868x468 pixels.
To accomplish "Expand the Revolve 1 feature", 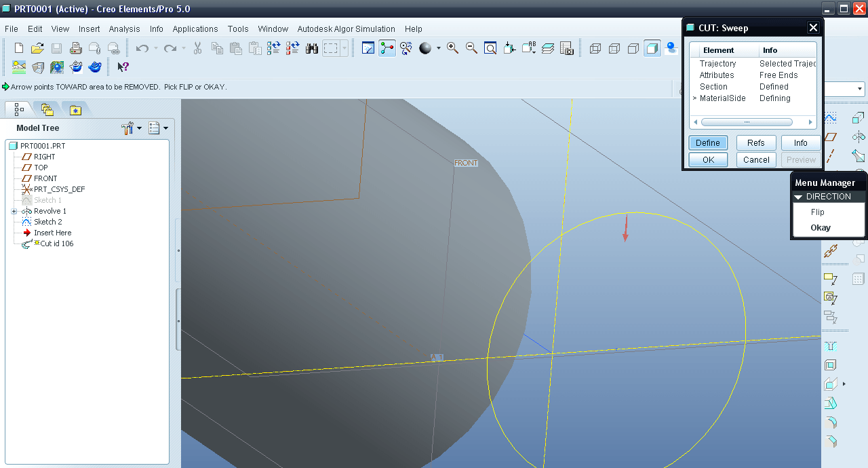I will coord(14,211).
